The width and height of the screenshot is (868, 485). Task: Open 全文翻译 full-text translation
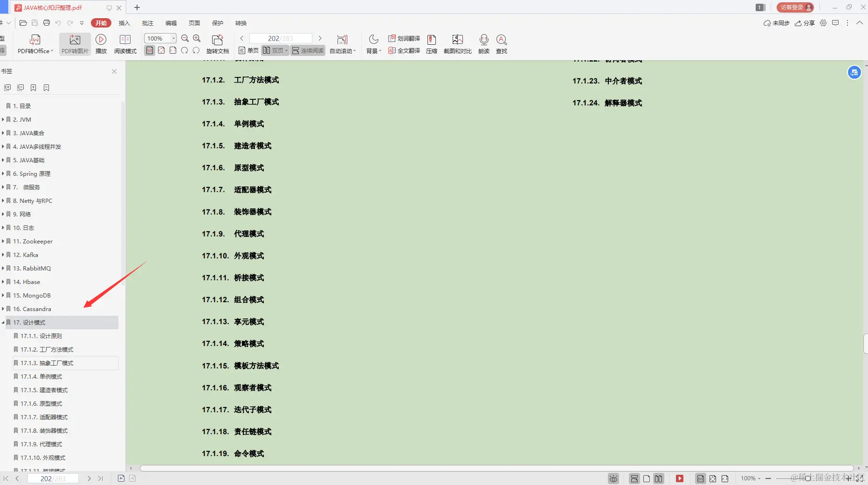pyautogui.click(x=404, y=51)
